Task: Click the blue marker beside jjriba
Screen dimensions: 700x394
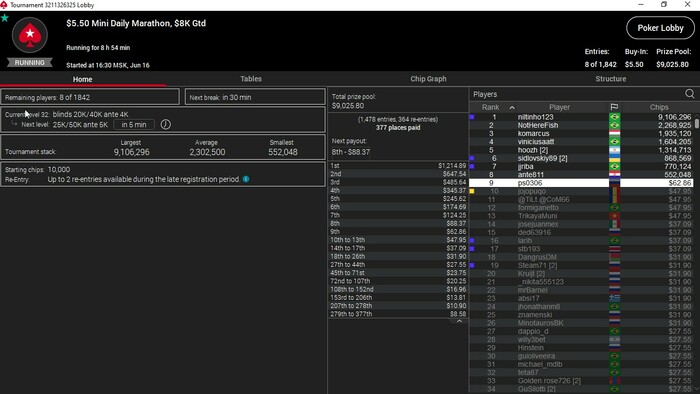Action: [472, 166]
